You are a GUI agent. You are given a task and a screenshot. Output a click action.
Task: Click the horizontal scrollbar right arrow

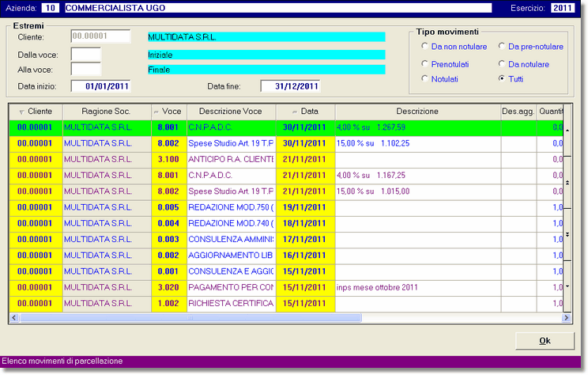point(566,318)
